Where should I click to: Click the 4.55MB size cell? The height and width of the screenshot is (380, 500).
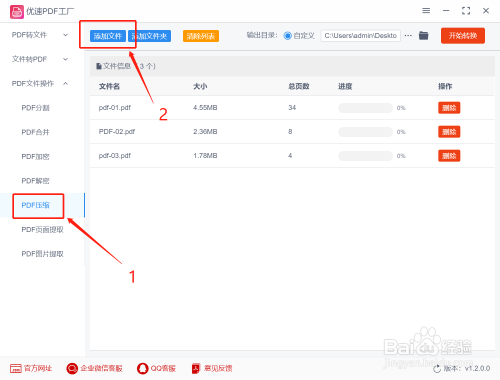click(205, 108)
